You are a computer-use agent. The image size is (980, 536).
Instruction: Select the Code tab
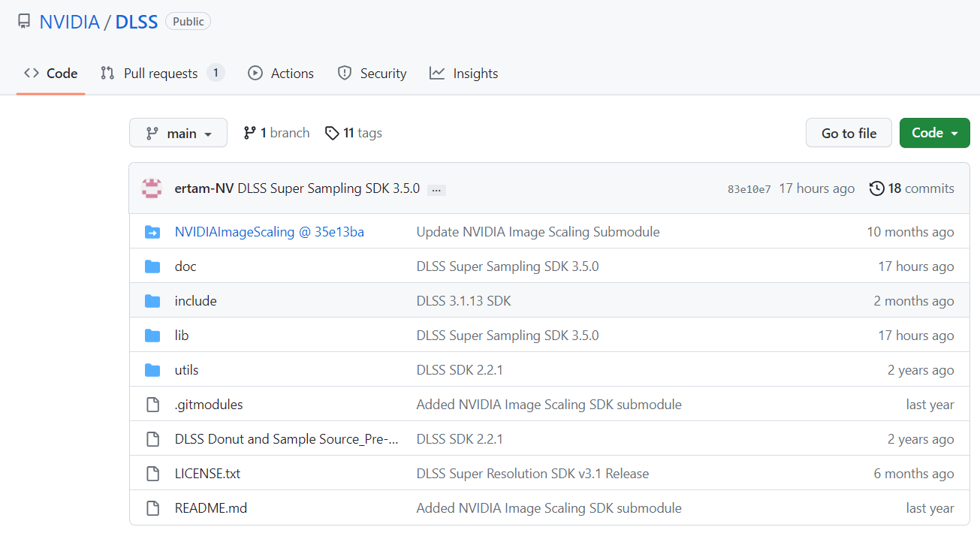pyautogui.click(x=50, y=74)
